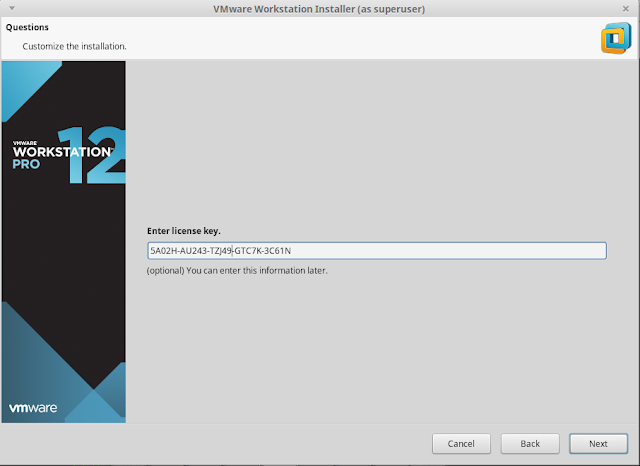Click the 'Customize the installation.' text
This screenshot has height=466, width=640.
[74, 47]
